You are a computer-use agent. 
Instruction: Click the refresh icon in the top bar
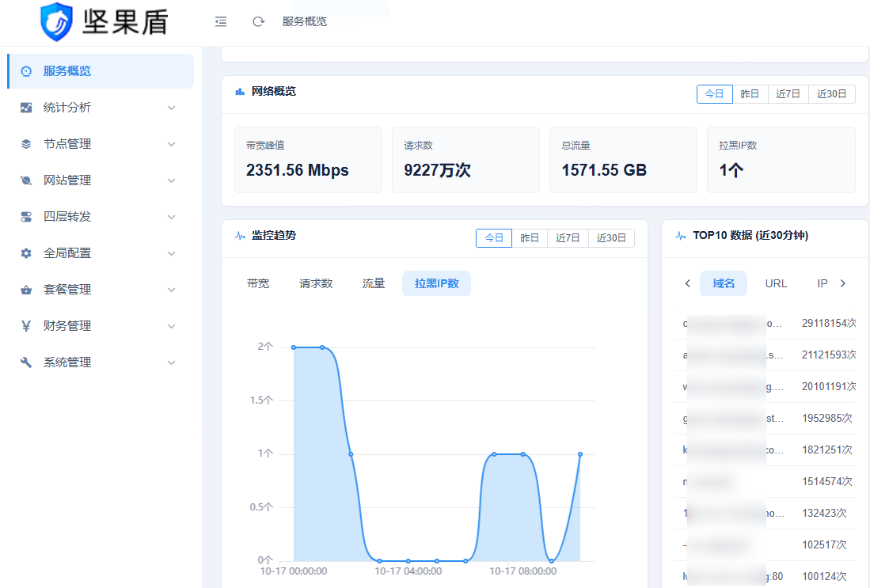[258, 21]
